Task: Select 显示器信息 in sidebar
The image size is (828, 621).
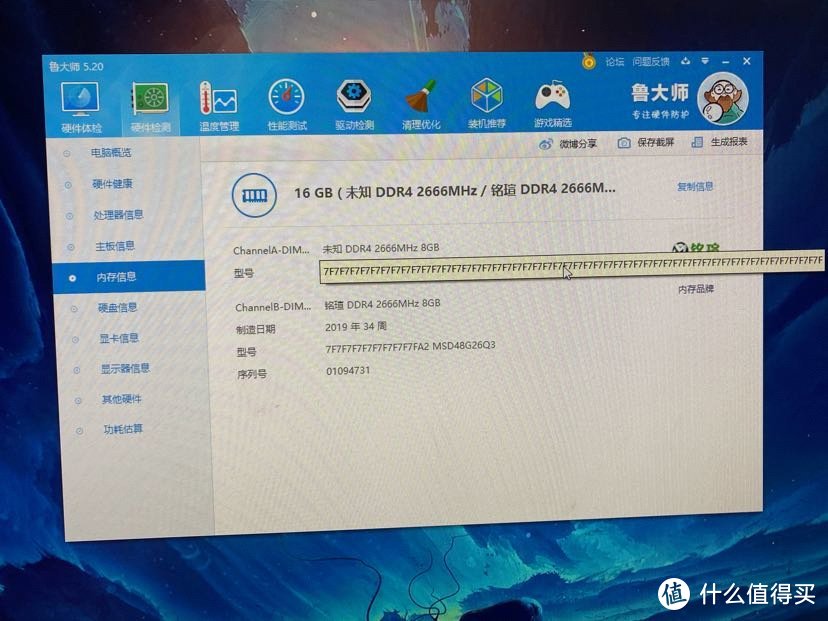Action: pos(125,369)
